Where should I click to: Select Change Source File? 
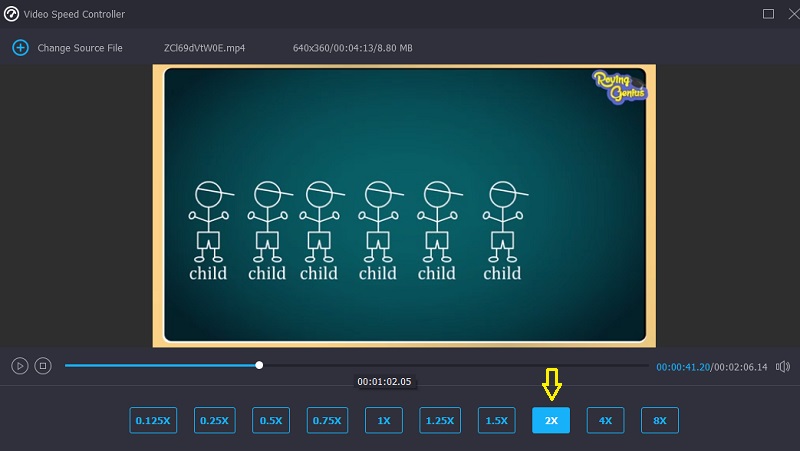(79, 48)
